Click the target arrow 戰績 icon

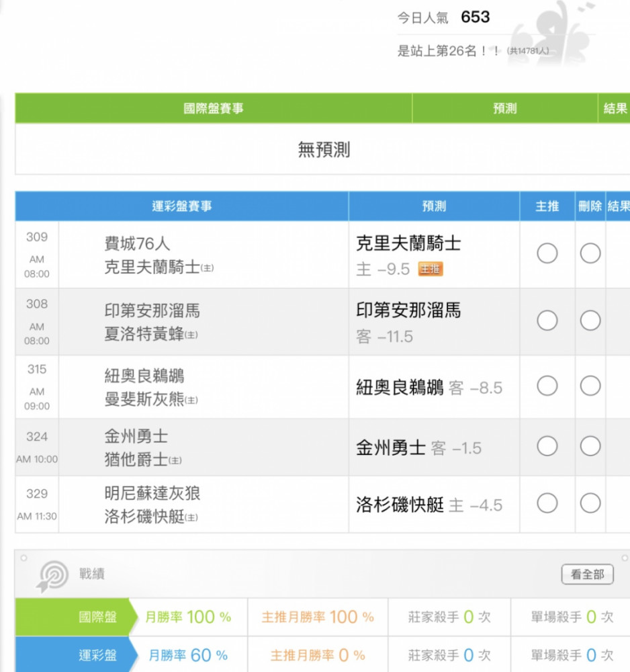52,576
